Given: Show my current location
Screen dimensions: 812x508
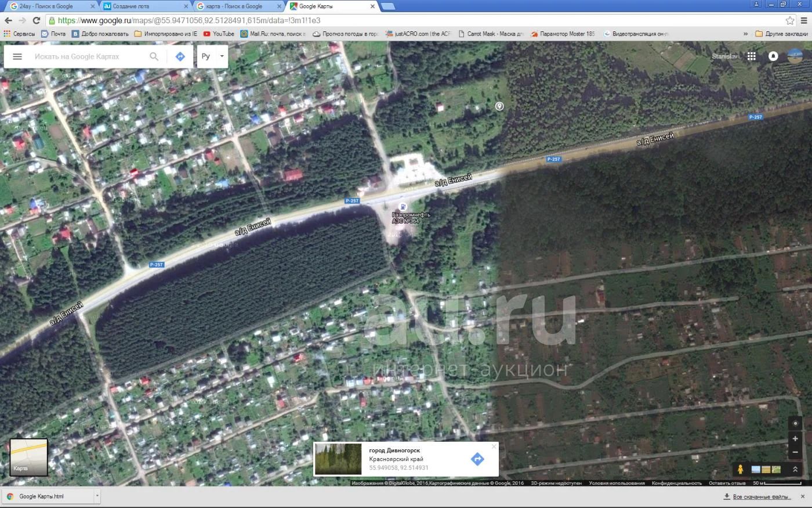Looking at the screenshot, I should tap(795, 423).
